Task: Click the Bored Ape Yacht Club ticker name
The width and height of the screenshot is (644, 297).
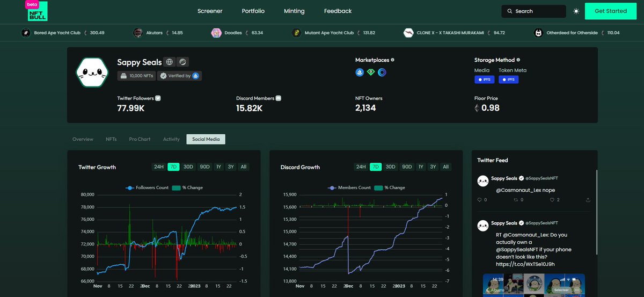Action: pyautogui.click(x=57, y=33)
